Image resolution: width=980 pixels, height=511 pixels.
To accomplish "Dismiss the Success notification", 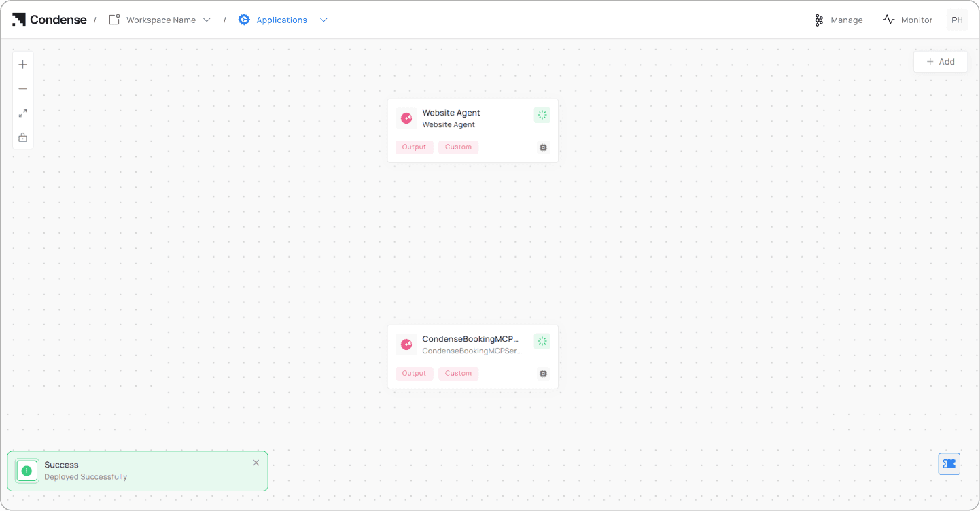I will pyautogui.click(x=256, y=463).
